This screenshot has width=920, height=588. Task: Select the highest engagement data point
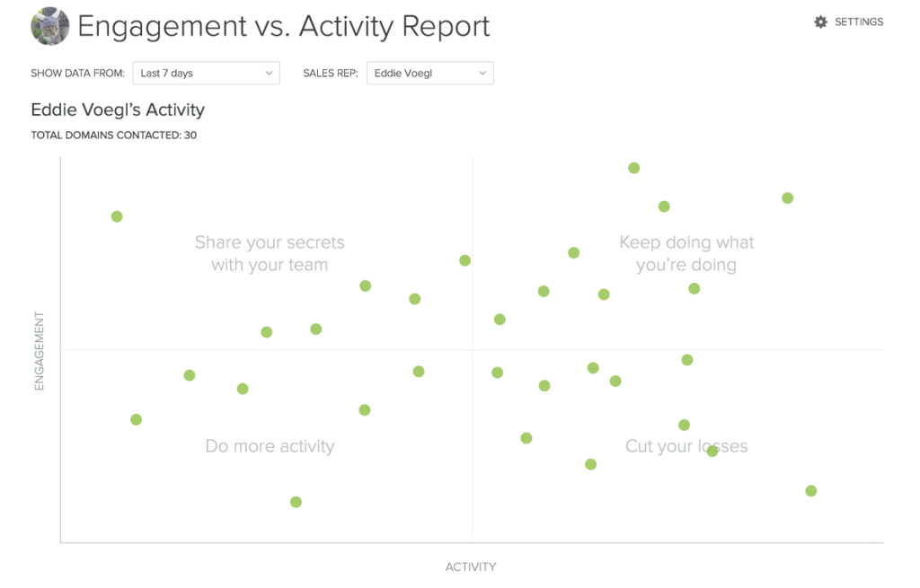pos(633,168)
